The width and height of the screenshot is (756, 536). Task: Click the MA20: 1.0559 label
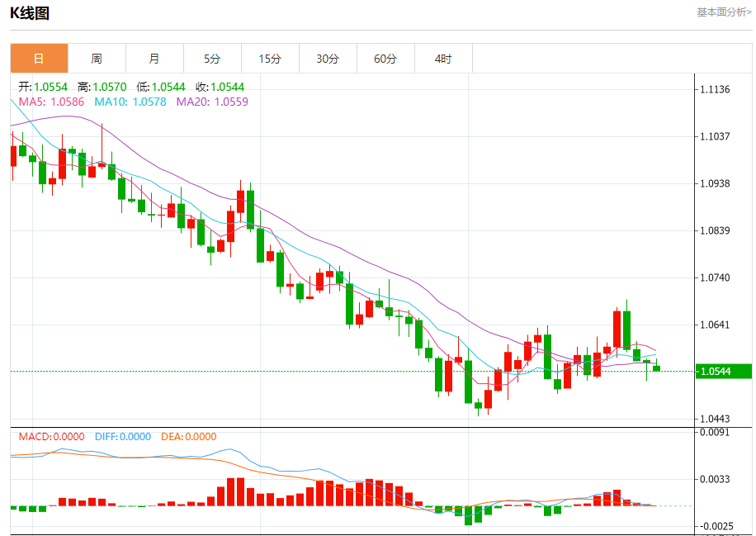(x=212, y=102)
